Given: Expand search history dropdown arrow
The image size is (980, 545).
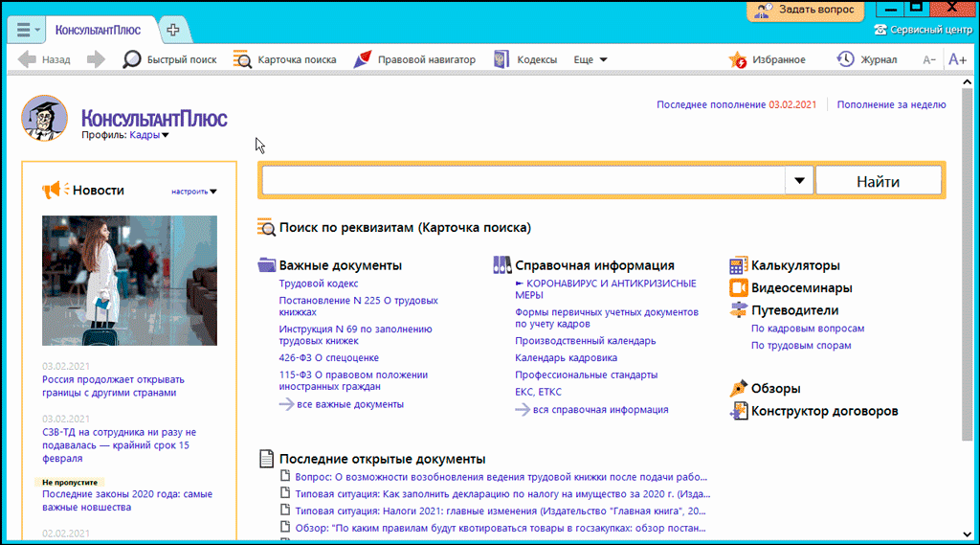Looking at the screenshot, I should pyautogui.click(x=799, y=181).
